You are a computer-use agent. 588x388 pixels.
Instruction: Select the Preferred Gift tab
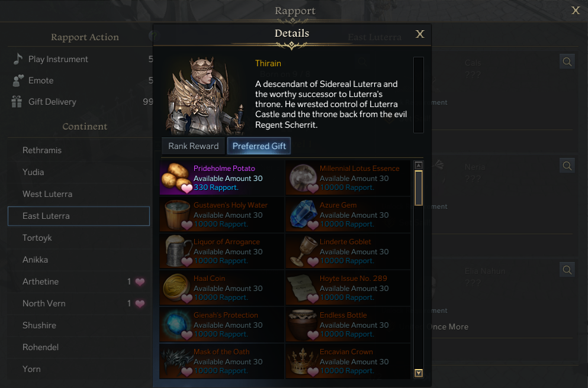(x=259, y=146)
